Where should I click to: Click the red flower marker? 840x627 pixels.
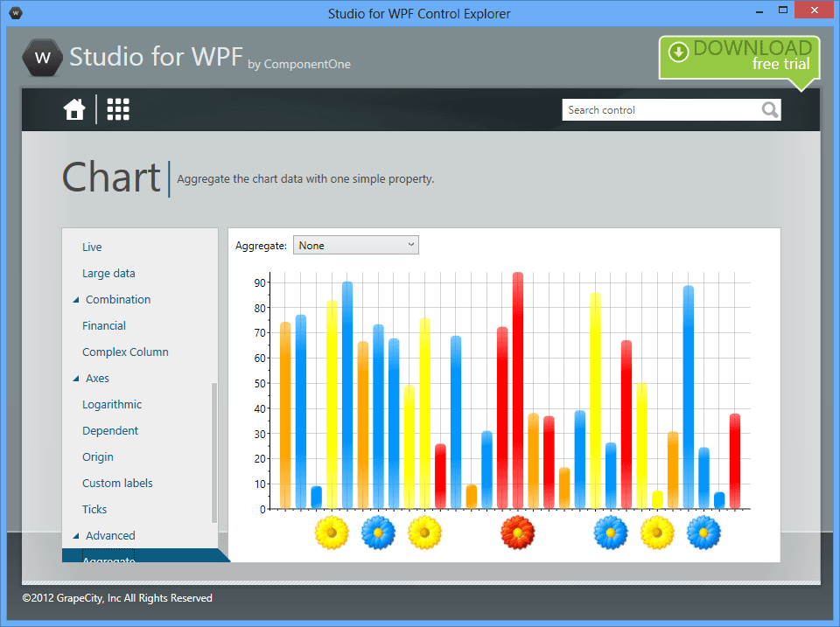coord(517,533)
